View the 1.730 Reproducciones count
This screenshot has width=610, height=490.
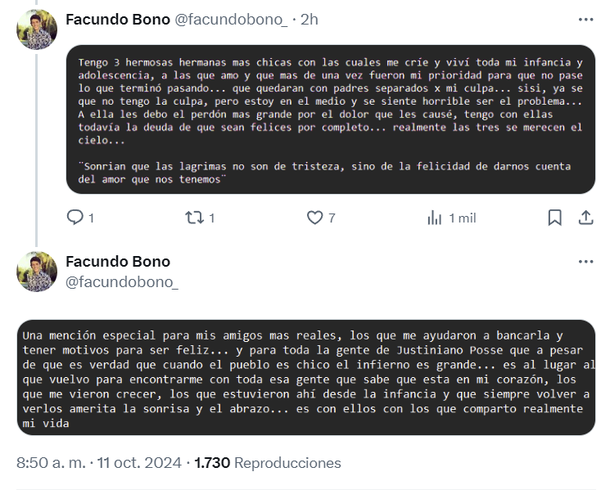(x=267, y=463)
